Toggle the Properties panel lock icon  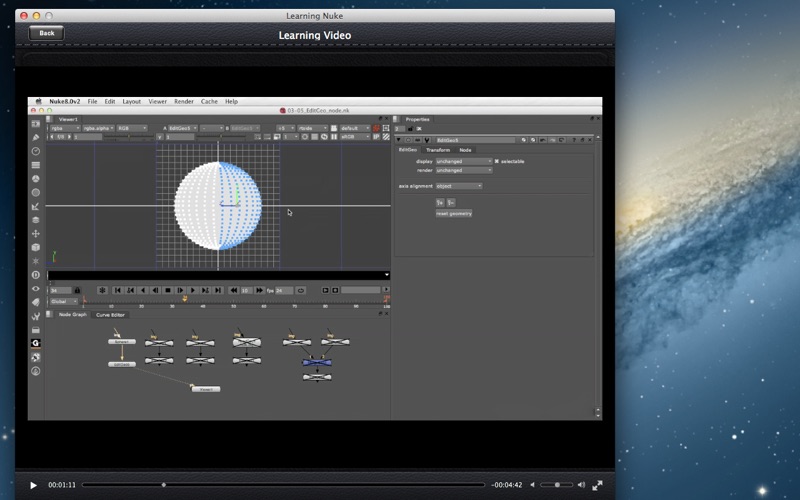(x=410, y=129)
